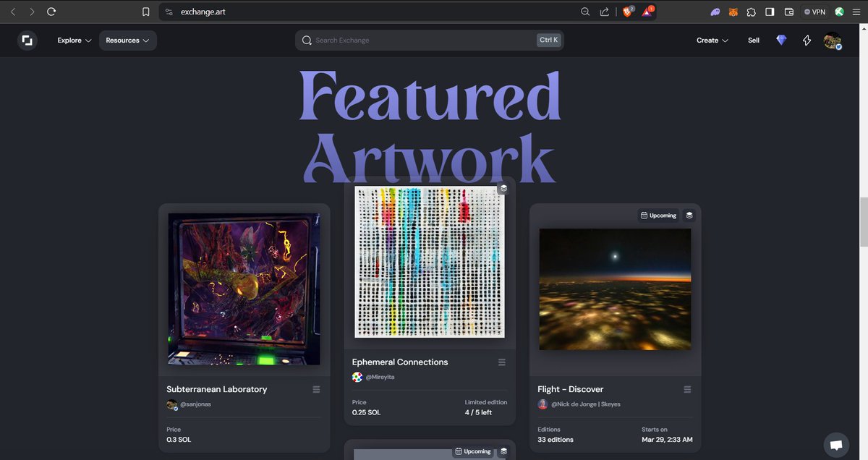
Task: Click the VPN button
Action: click(814, 12)
